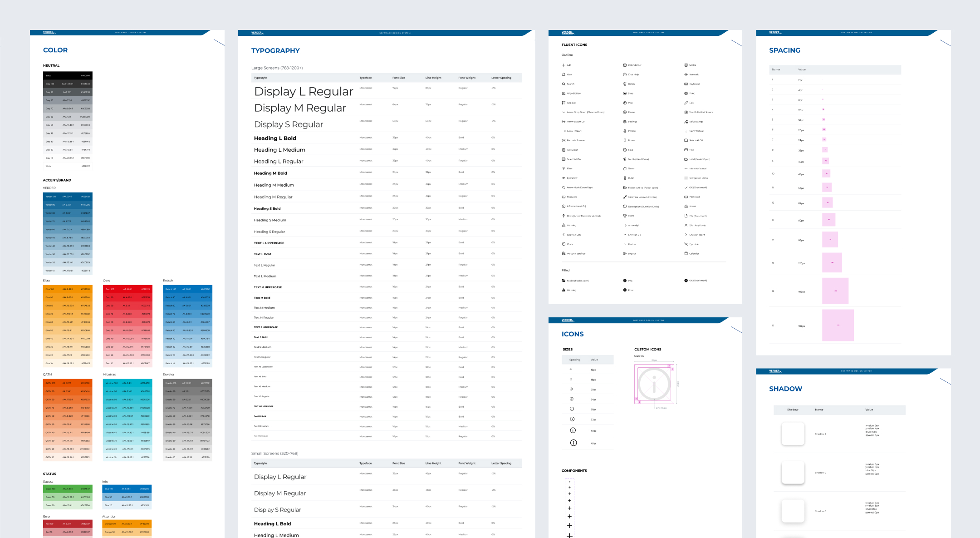Click the Chevron Up icon
The height and width of the screenshot is (538, 980).
[625, 235]
